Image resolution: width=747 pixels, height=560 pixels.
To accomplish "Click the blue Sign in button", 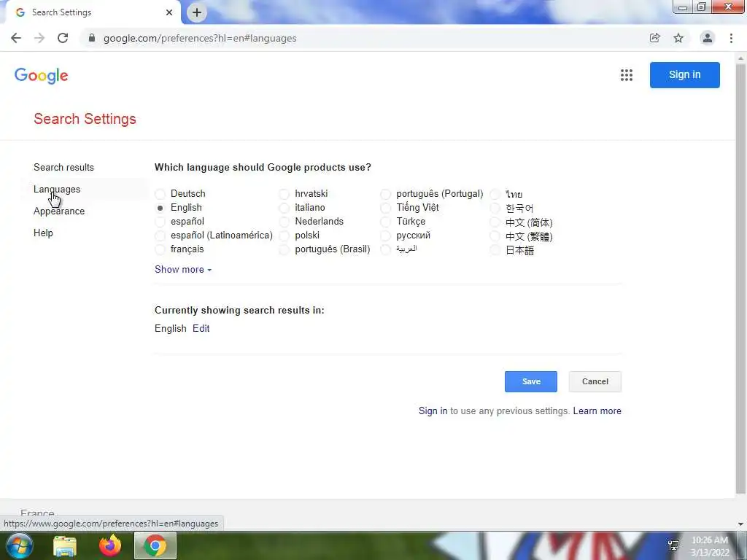I will (x=684, y=75).
